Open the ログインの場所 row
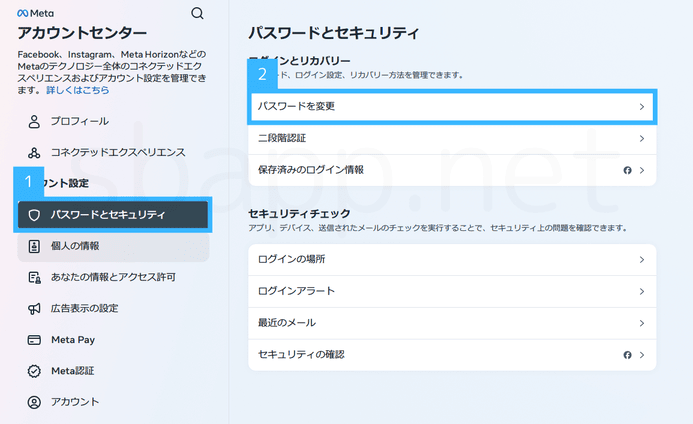 click(452, 260)
